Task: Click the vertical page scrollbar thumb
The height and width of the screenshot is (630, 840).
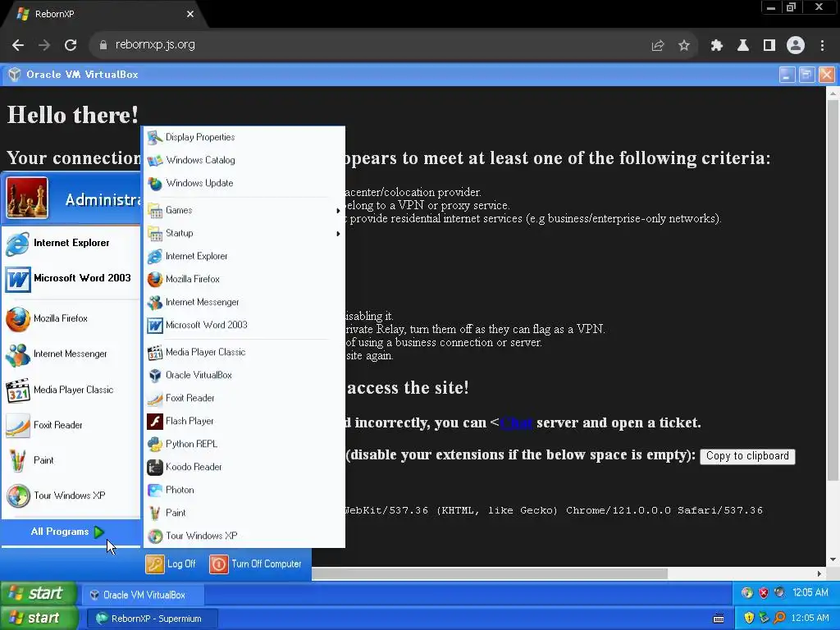Action: pyautogui.click(x=833, y=290)
